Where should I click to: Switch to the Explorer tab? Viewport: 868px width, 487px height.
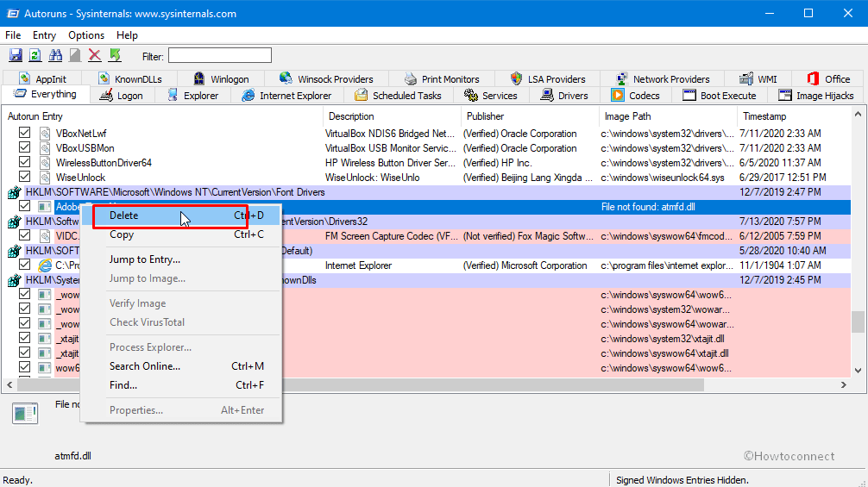[x=193, y=96]
